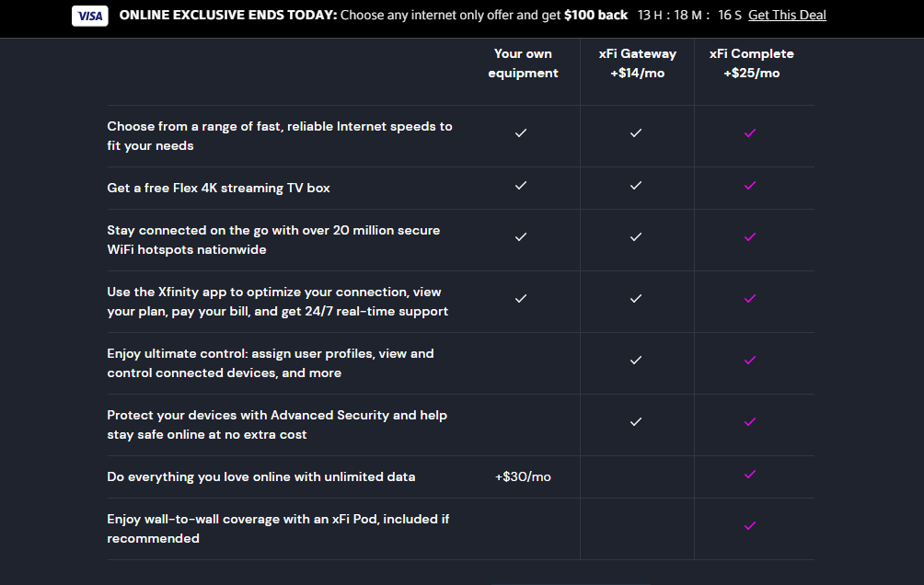Click xFi Complete checkmark for Xfinity app row
Image resolution: width=924 pixels, height=585 pixels.
(749, 299)
